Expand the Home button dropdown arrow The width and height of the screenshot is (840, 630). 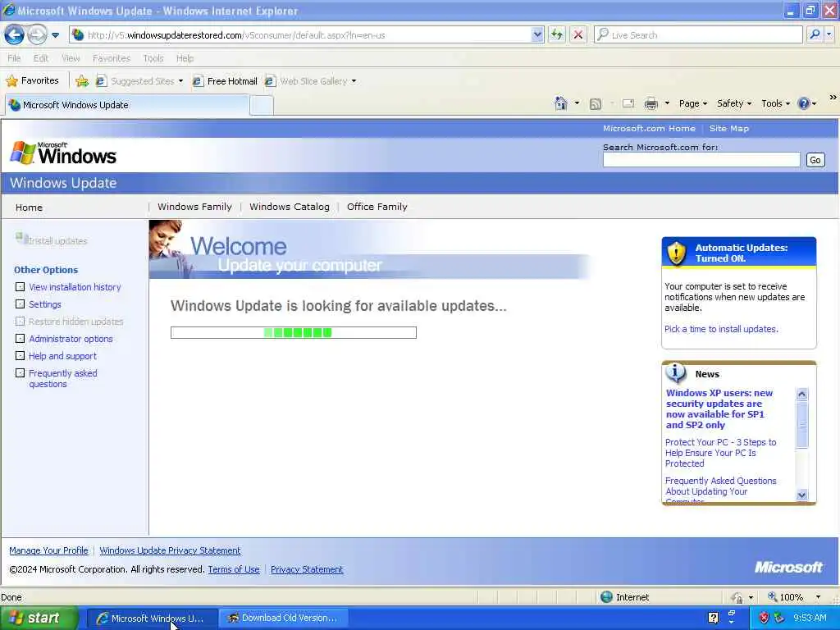pyautogui.click(x=577, y=103)
